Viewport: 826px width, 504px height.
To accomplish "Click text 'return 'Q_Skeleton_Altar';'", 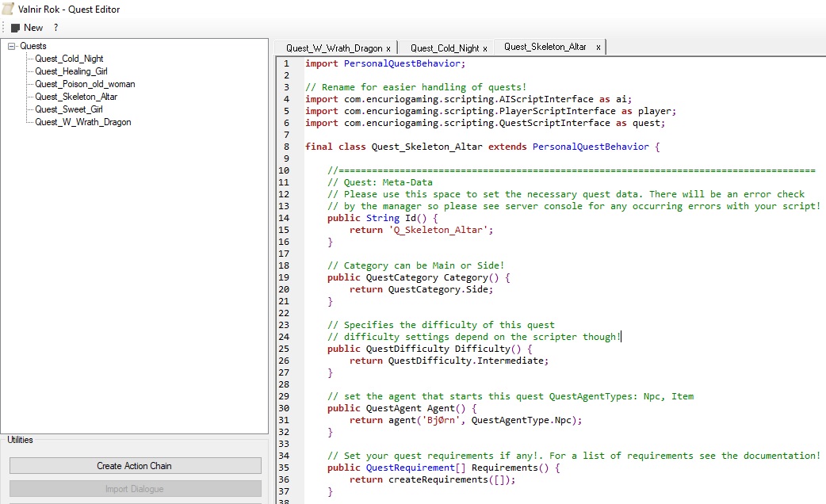I will [x=422, y=230].
